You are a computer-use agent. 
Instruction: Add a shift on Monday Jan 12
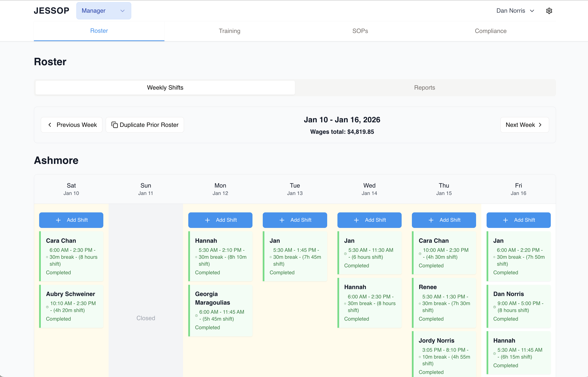[220, 220]
